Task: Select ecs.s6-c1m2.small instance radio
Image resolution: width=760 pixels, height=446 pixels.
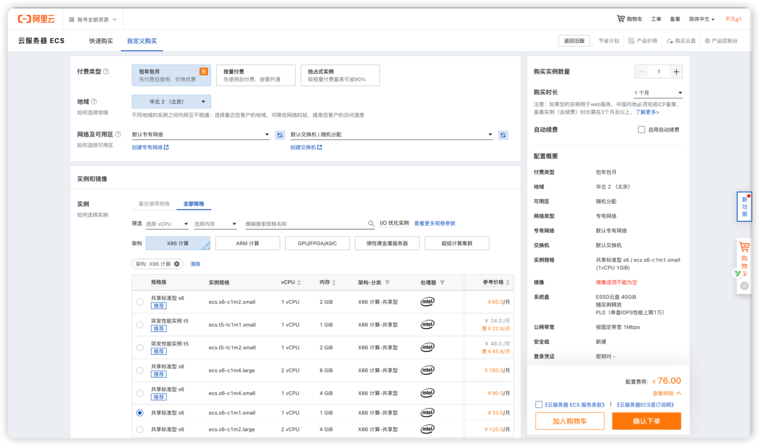Action: click(x=140, y=302)
